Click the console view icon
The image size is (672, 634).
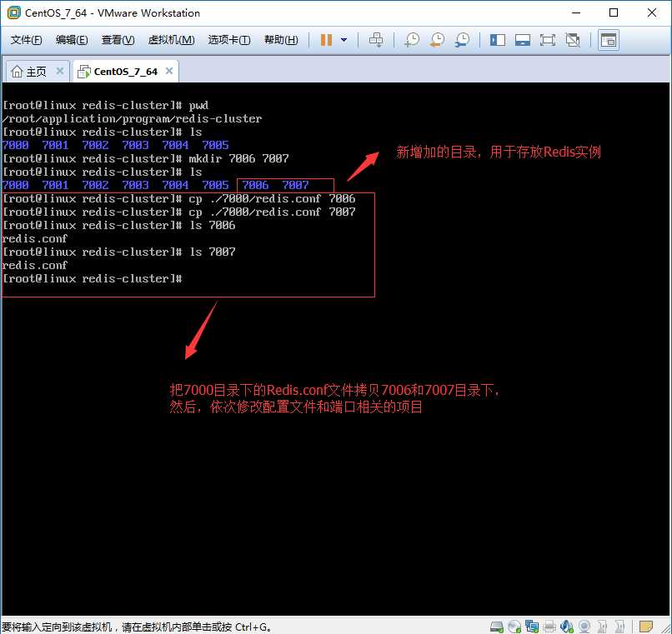(x=608, y=40)
